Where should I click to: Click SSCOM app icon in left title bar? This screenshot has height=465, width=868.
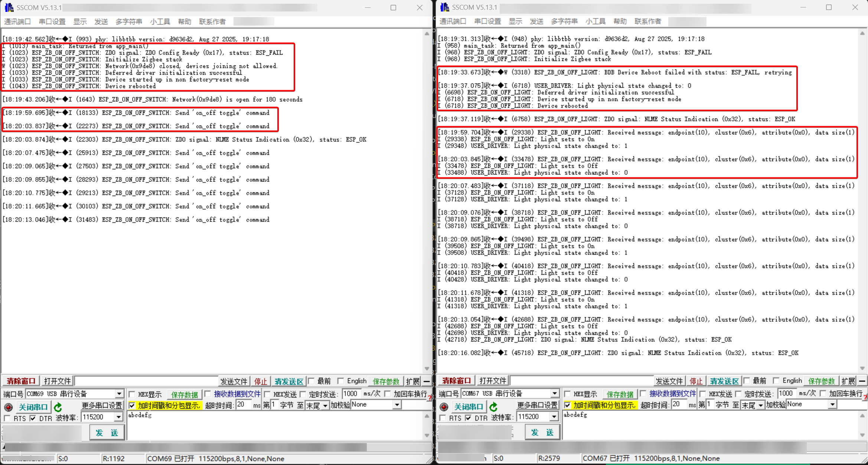[9, 7]
